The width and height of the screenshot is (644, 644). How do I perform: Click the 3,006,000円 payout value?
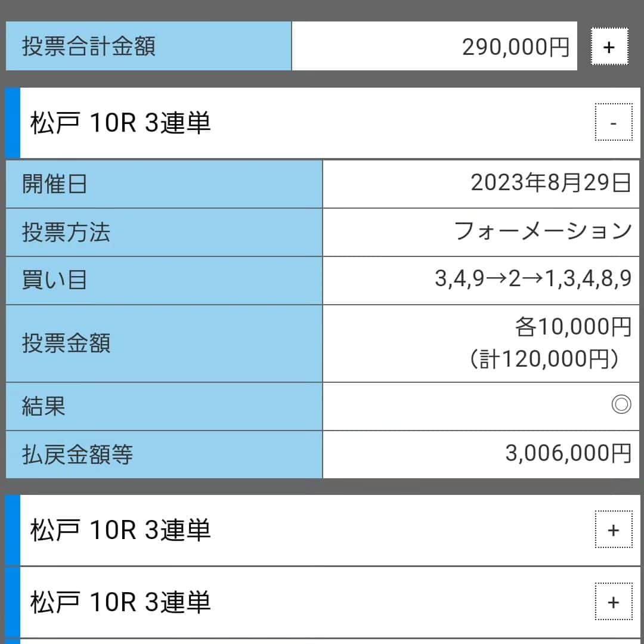568,453
